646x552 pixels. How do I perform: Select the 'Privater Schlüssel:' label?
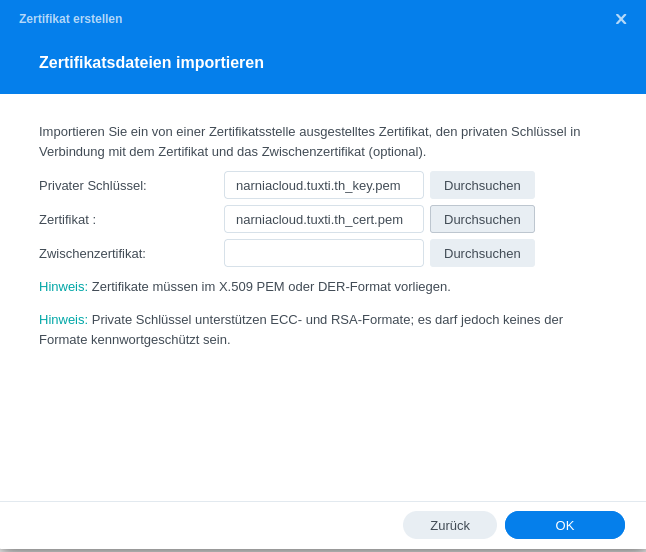(93, 185)
